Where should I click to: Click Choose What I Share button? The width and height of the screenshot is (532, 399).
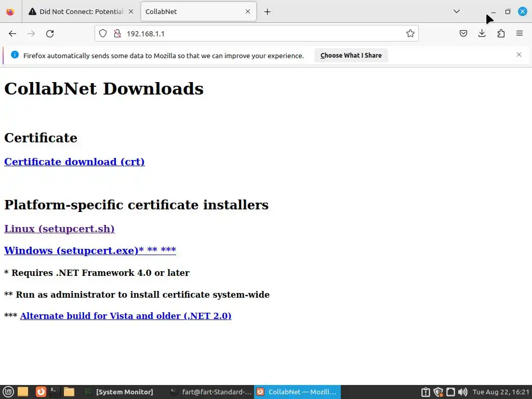351,55
